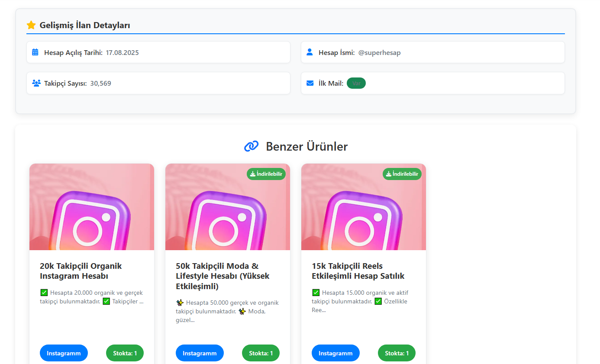Image resolution: width=600 pixels, height=364 pixels.
Task: Select the date 17.08.2025
Action: point(123,53)
